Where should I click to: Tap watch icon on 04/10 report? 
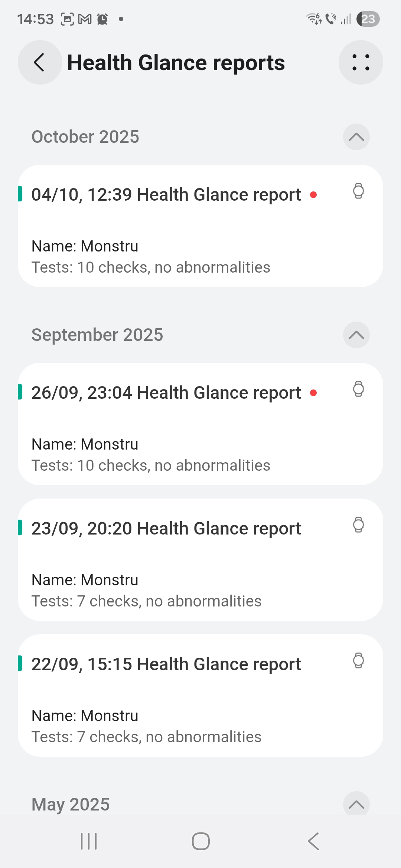[x=358, y=191]
